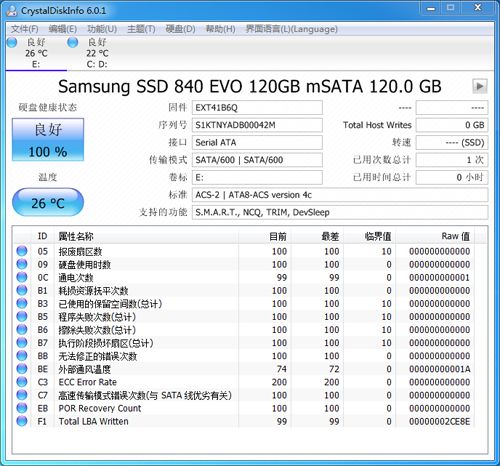Screen dimensions: 500x466
Task: Click the status icon for row BB
Action: [x=22, y=355]
